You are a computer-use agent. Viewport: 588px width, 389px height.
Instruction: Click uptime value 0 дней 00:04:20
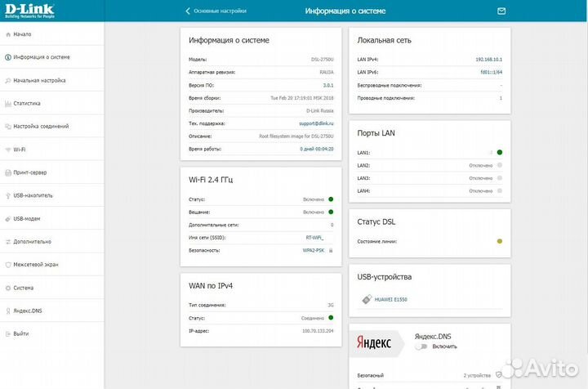[317, 149]
